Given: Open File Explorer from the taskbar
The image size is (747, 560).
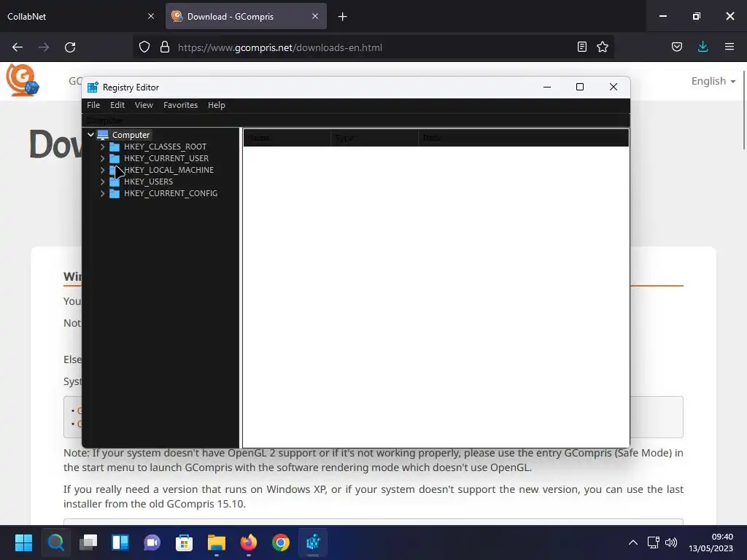Looking at the screenshot, I should point(216,542).
